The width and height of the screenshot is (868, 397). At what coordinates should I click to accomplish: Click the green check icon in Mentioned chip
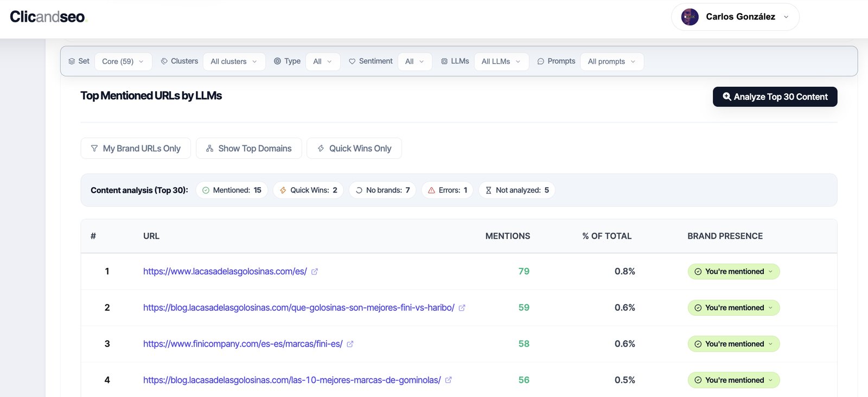206,190
